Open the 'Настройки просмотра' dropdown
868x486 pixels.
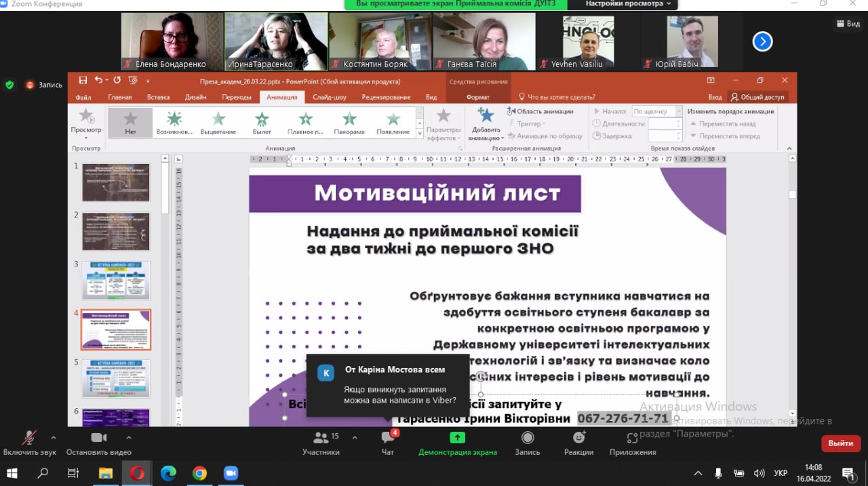tap(628, 4)
